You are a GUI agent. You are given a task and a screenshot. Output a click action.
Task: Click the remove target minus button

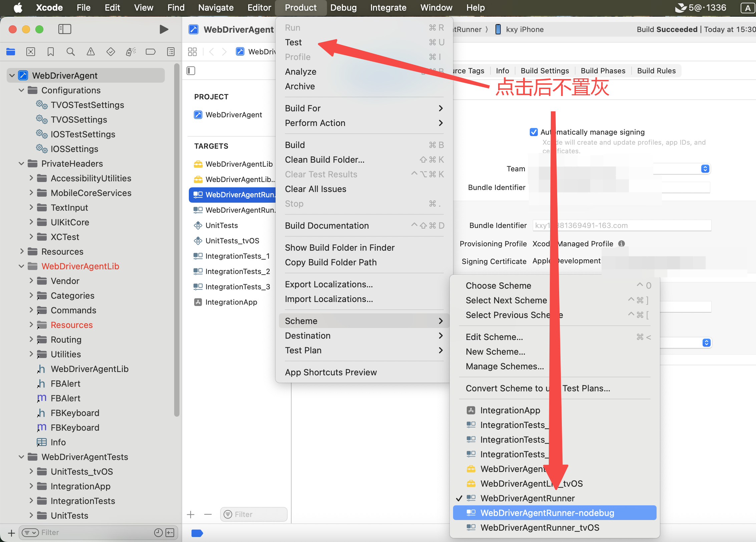208,514
